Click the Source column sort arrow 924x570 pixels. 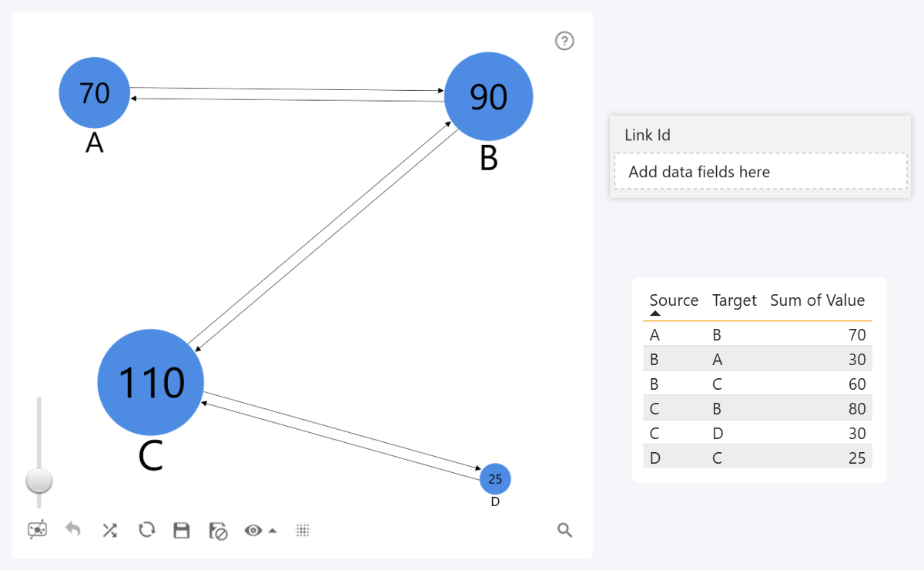[x=655, y=313]
